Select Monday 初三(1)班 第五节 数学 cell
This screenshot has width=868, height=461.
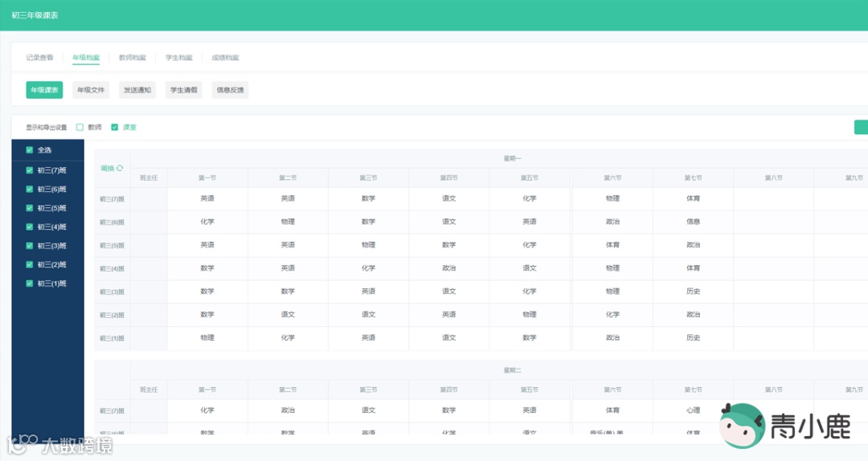tap(530, 338)
